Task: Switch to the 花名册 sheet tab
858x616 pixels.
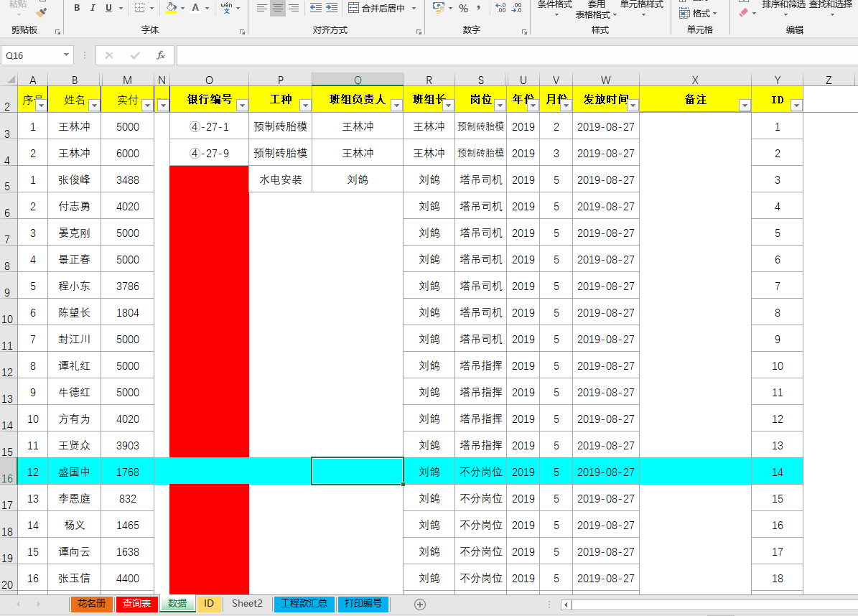Action: [92, 604]
